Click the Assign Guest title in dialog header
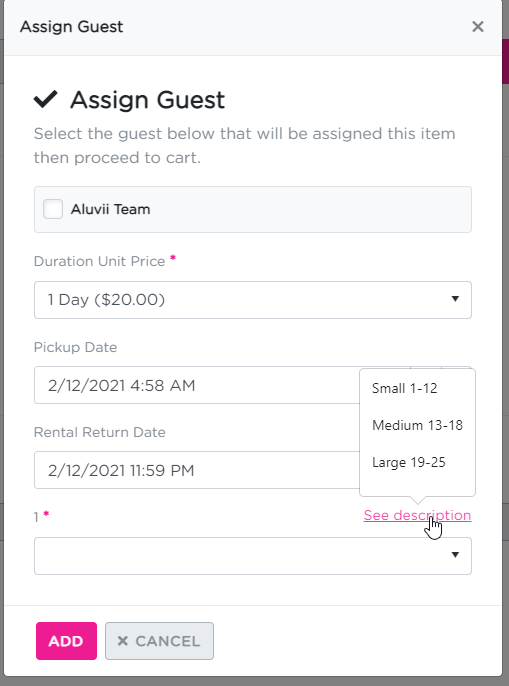Screen dimensions: 509x686 (x=71, y=27)
